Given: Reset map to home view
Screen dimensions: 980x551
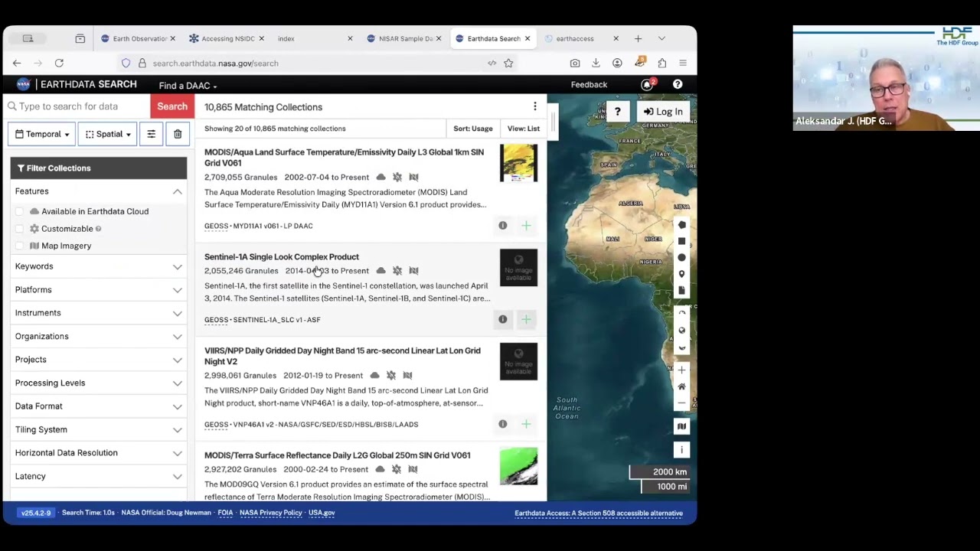Looking at the screenshot, I should [681, 386].
